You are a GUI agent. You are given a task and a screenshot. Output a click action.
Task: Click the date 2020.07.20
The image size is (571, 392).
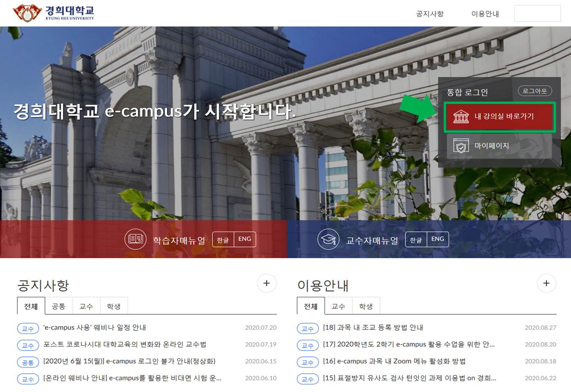tap(261, 328)
